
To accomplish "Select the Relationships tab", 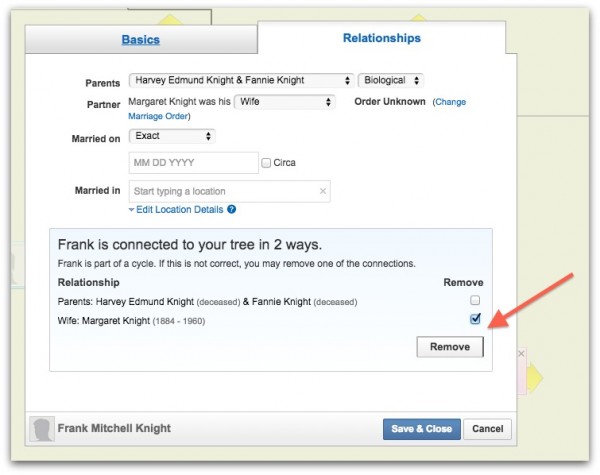I will click(x=382, y=38).
